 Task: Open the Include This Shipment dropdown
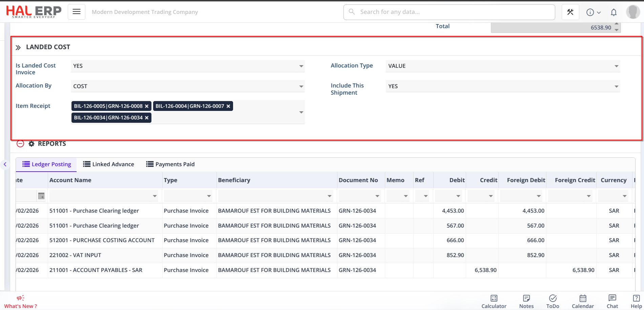pyautogui.click(x=616, y=86)
